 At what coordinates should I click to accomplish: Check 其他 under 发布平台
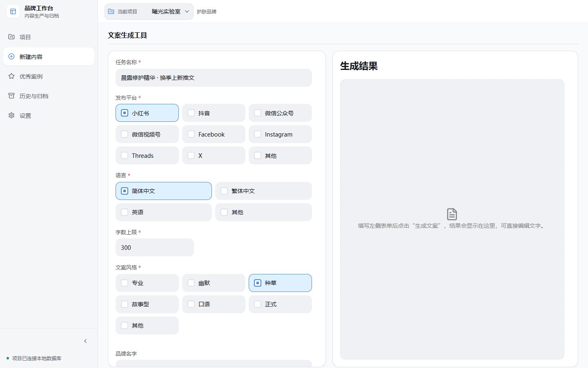[x=280, y=155]
